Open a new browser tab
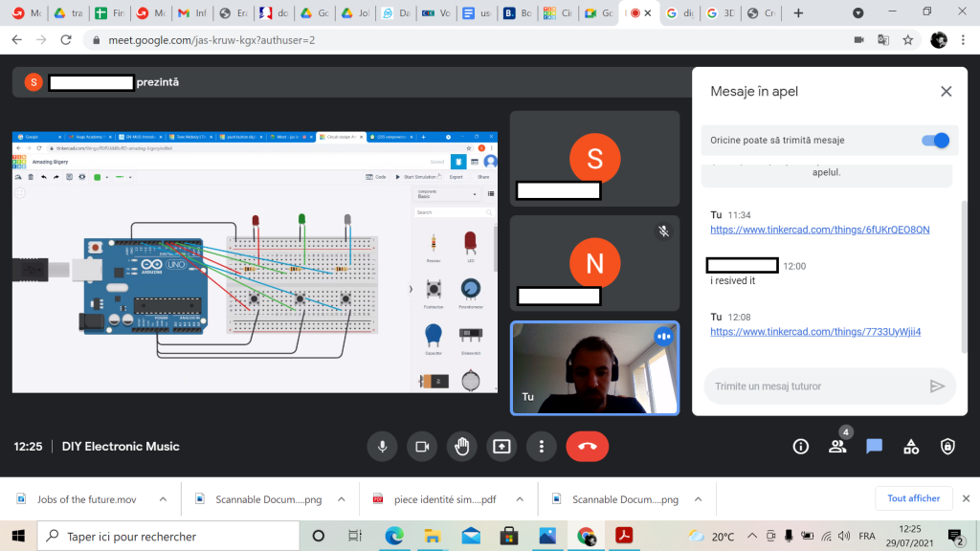This screenshot has width=980, height=551. click(x=798, y=13)
